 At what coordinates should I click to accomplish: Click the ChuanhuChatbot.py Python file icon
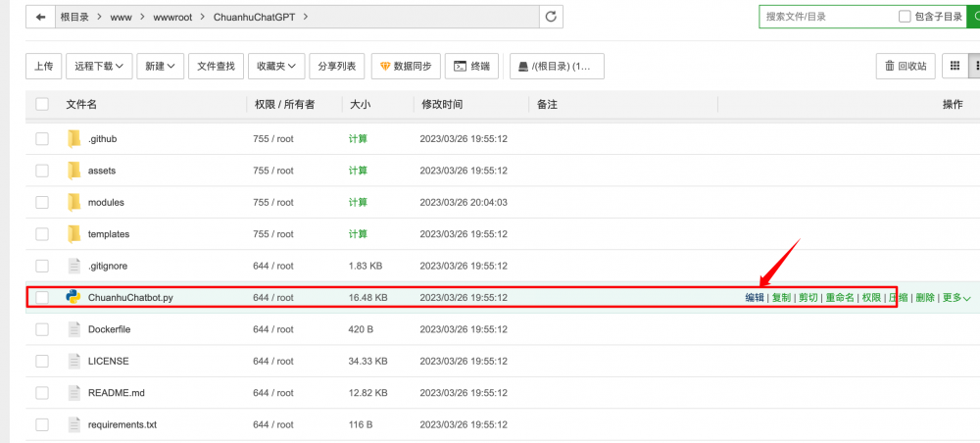[73, 297]
